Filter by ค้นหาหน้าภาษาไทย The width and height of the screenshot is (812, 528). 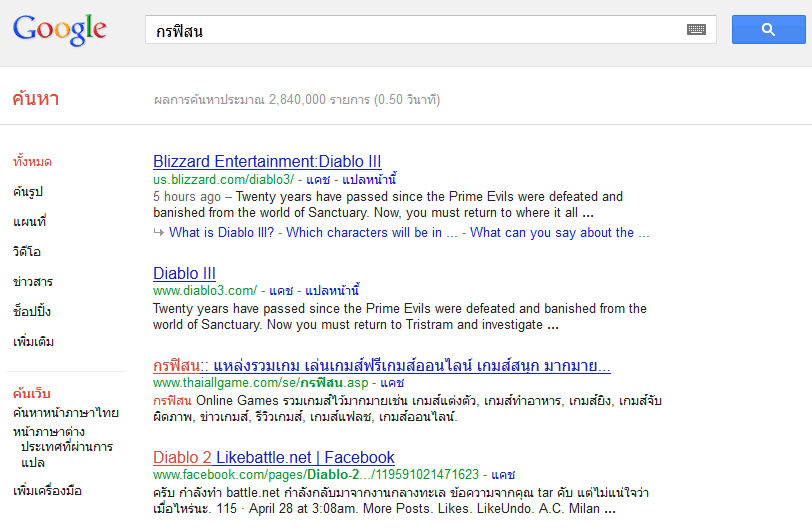[66, 413]
